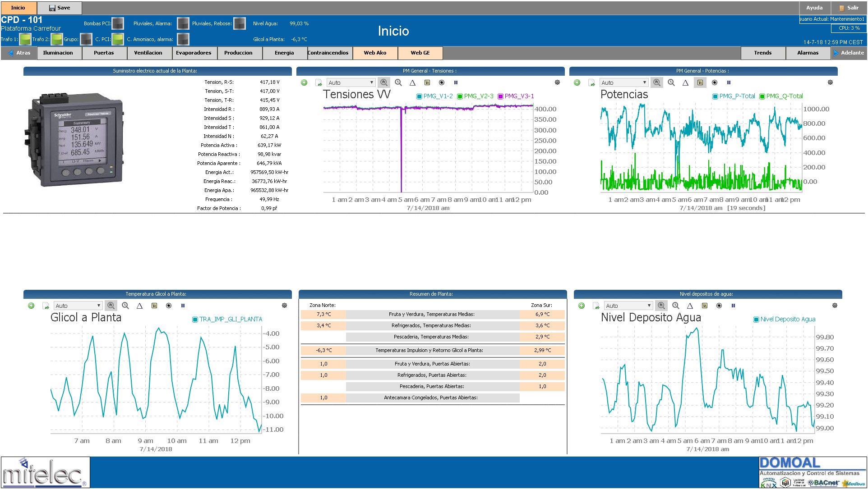Open the Auto dropdown in Tensiones chart
Viewport: 868px width, 489px height.
pyautogui.click(x=351, y=82)
